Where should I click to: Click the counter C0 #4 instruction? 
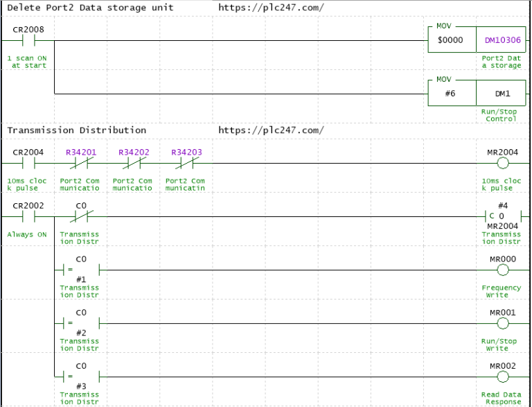point(502,216)
